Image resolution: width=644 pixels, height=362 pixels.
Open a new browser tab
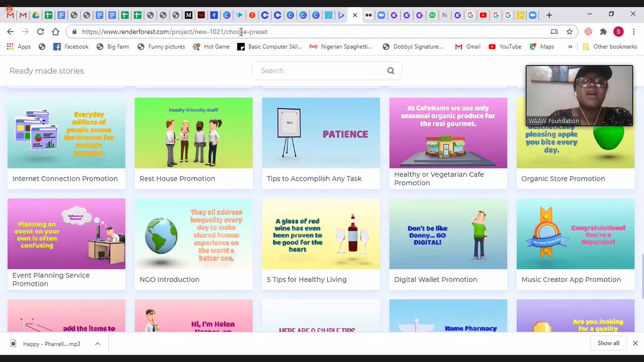pyautogui.click(x=548, y=15)
